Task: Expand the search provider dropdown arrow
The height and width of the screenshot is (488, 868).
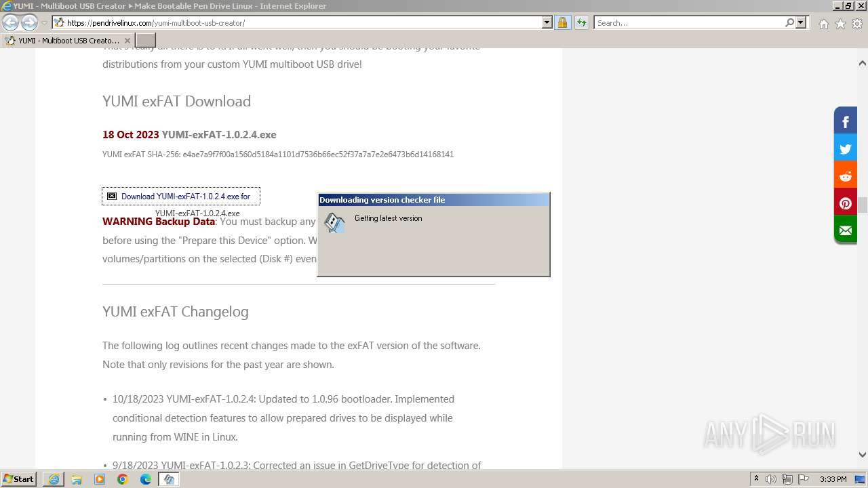Action: click(x=801, y=22)
